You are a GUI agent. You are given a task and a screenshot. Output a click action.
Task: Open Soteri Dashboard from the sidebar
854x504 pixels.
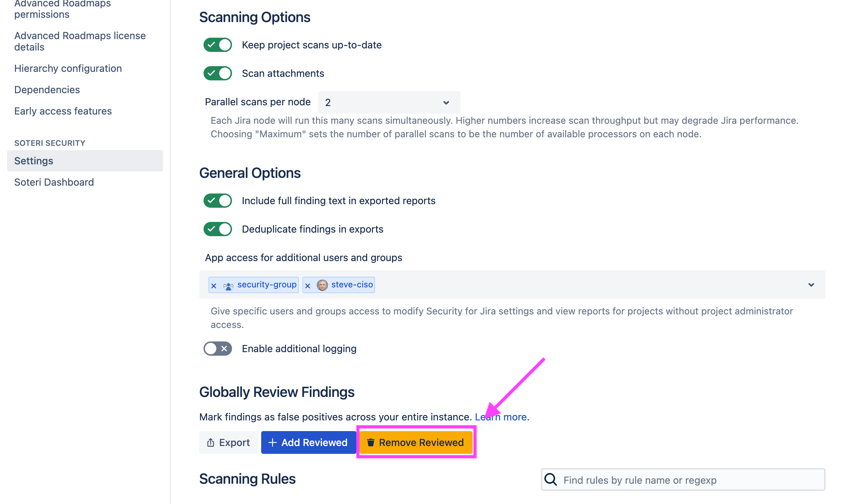(54, 182)
